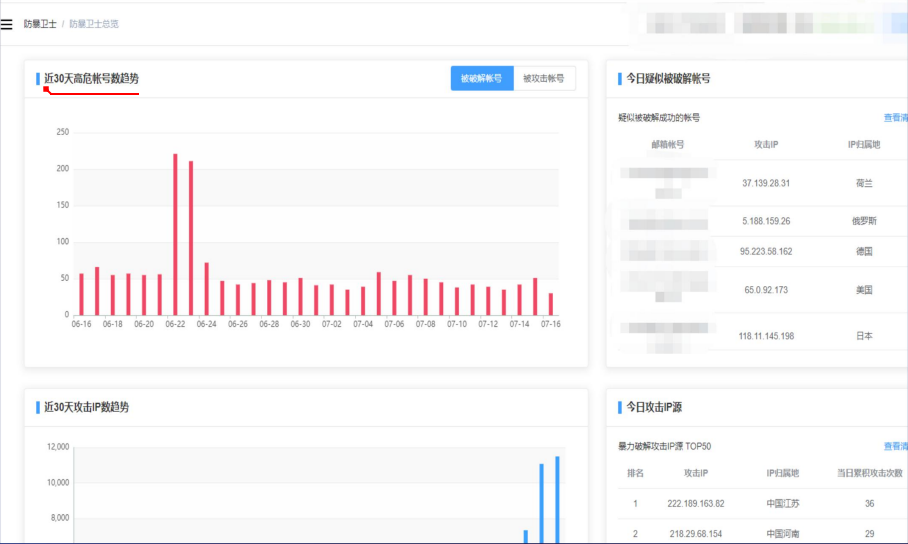Open 查看 link in 今日疑似被破解帐号 panel
Image resolution: width=908 pixels, height=544 pixels.
[x=895, y=118]
